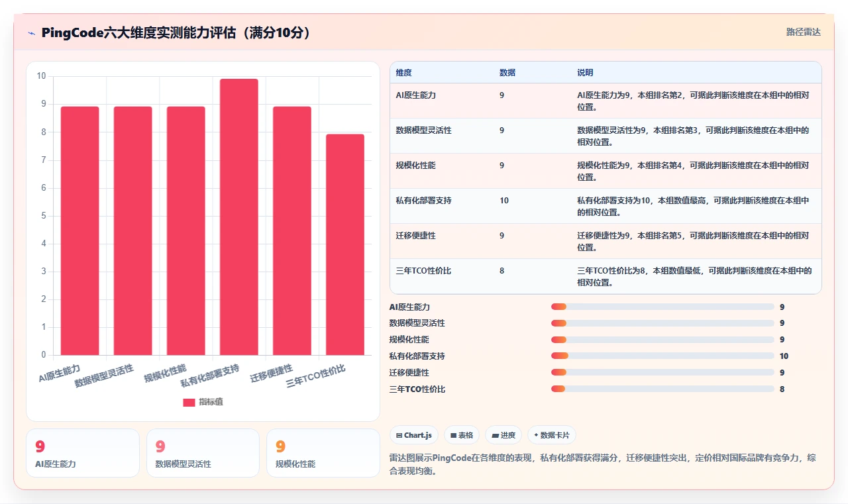Select the 规模化性能 cell in the table
Screen dimensions: 848x504
(x=415, y=166)
